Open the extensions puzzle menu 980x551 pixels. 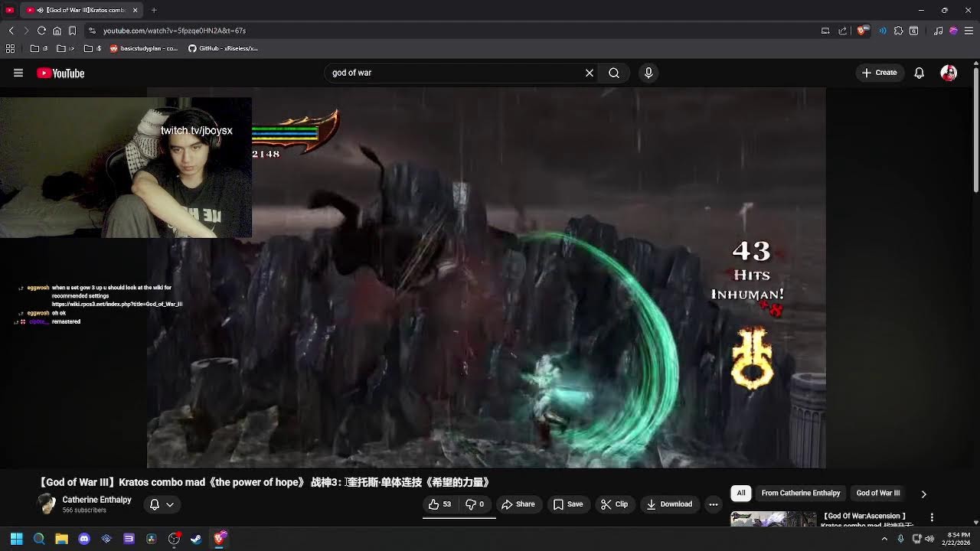[898, 31]
